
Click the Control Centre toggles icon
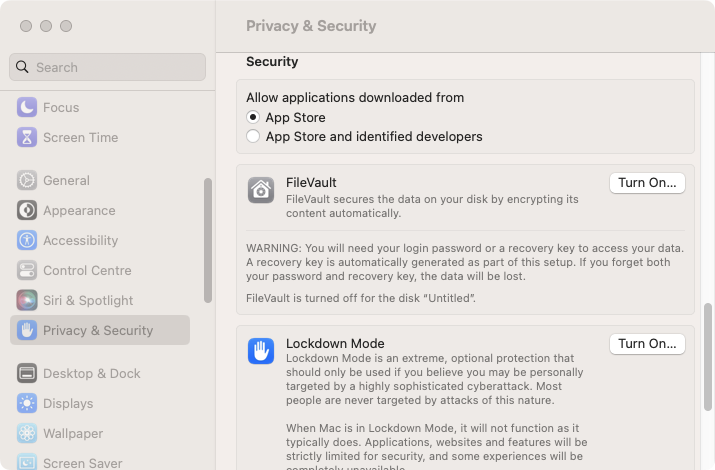pyautogui.click(x=27, y=270)
